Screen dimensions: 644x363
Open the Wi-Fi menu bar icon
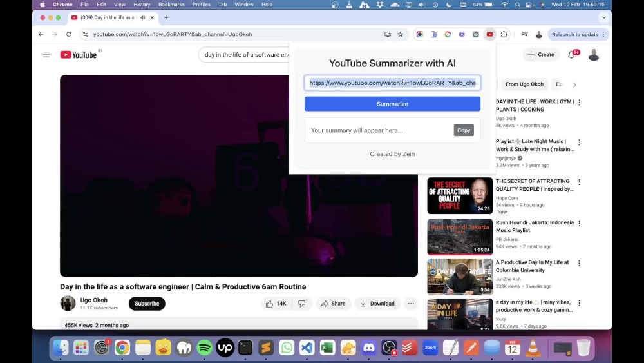[505, 5]
